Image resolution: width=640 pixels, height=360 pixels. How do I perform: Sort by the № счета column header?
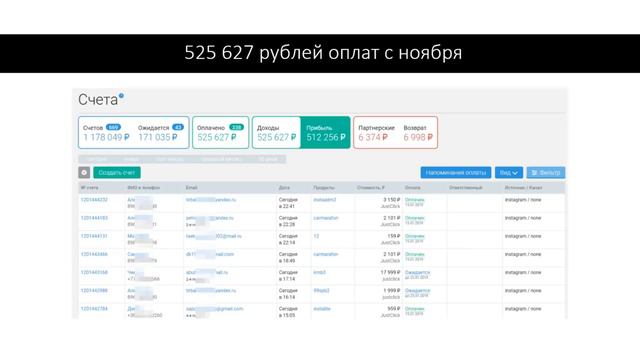[x=89, y=188]
